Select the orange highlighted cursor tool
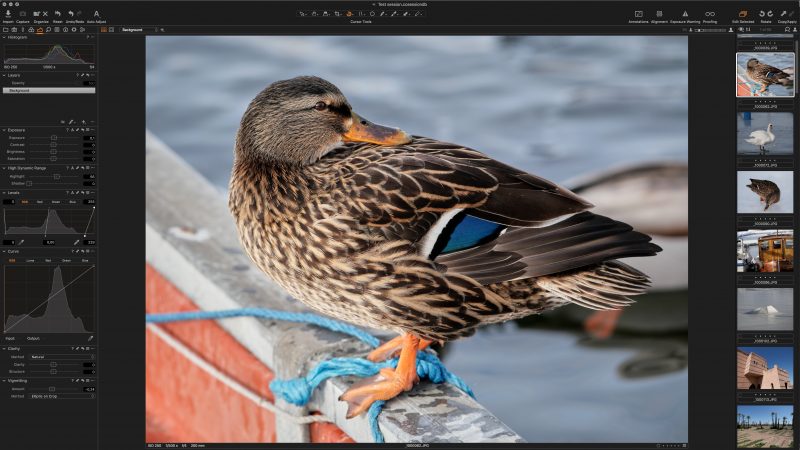Image resolution: width=800 pixels, height=450 pixels. point(349,14)
